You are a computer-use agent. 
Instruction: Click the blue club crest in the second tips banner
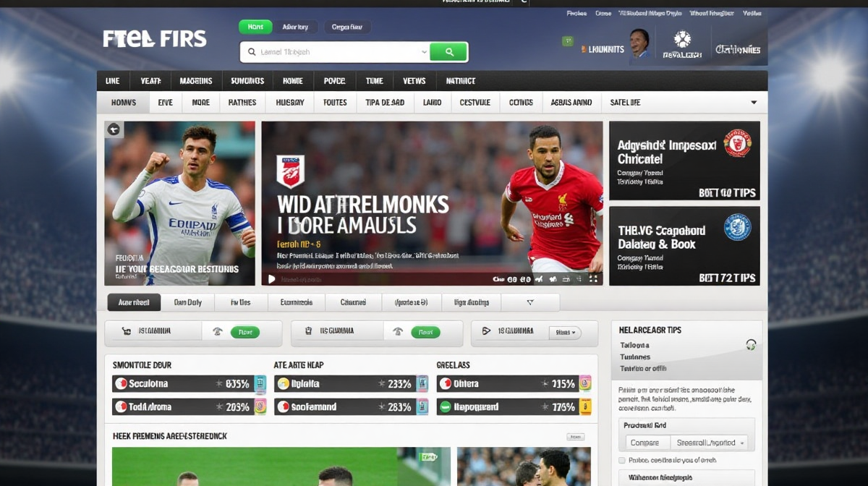737,227
